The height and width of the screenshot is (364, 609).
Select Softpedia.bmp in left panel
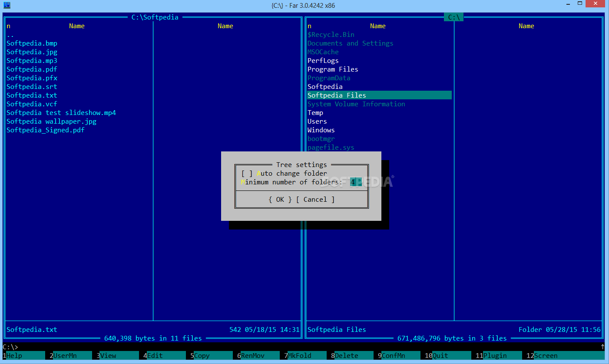click(32, 43)
